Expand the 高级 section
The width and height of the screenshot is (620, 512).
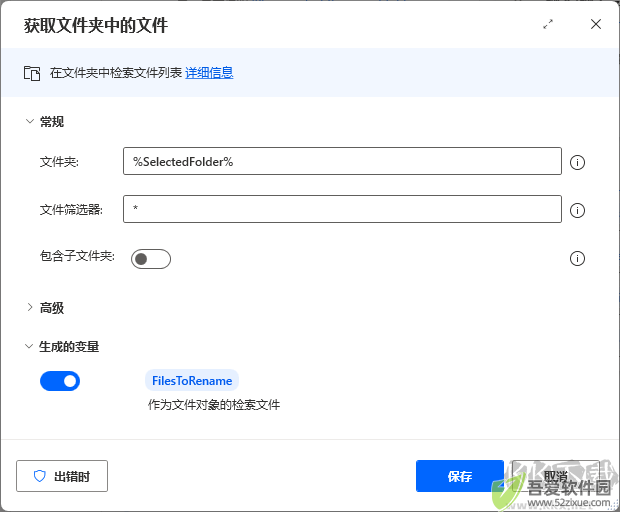(x=30, y=307)
